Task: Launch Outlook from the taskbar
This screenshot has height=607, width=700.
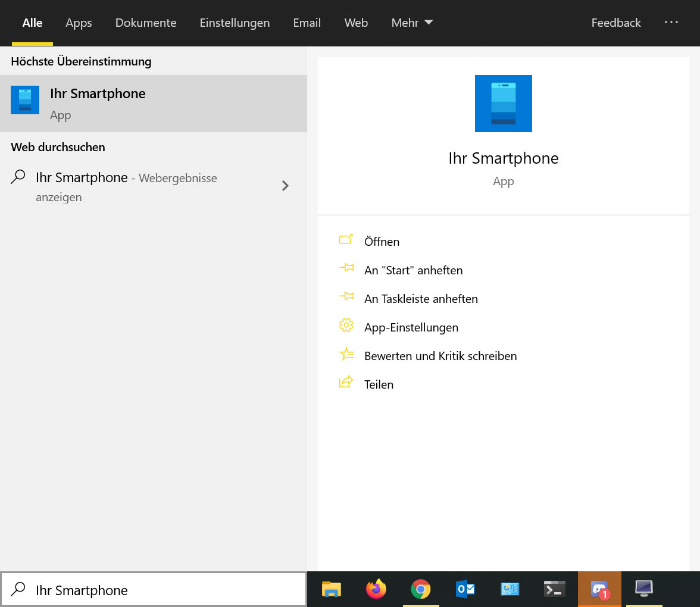Action: (x=465, y=589)
